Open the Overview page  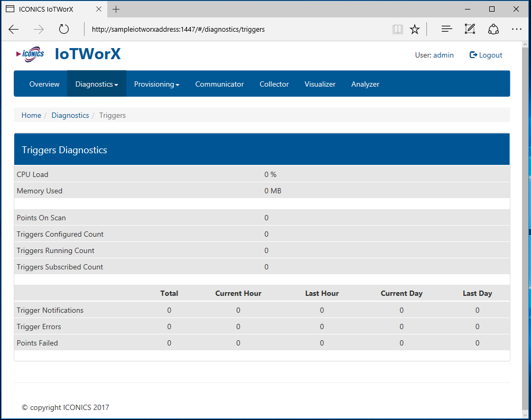click(44, 84)
